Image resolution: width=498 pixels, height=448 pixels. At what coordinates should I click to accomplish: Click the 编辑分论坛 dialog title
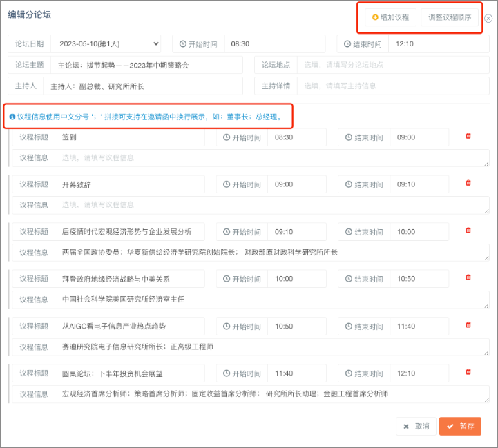pyautogui.click(x=30, y=14)
